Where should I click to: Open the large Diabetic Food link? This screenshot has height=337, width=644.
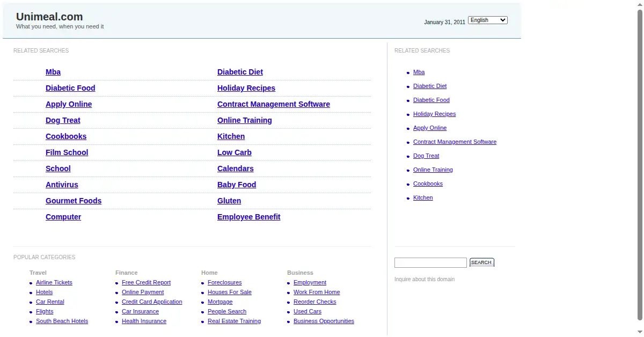point(70,88)
